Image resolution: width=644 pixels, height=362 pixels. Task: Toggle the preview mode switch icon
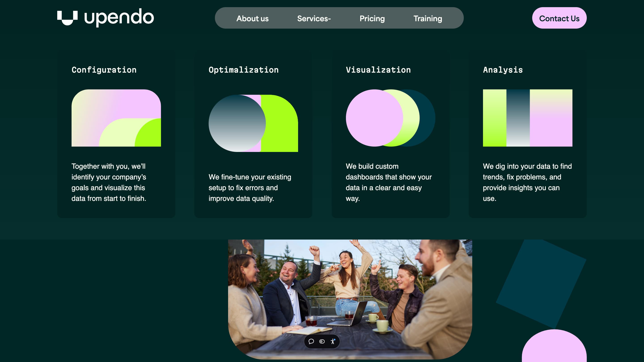tap(322, 341)
